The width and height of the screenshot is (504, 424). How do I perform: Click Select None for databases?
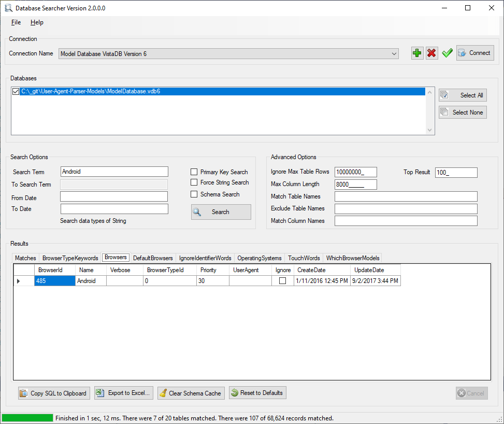point(462,112)
